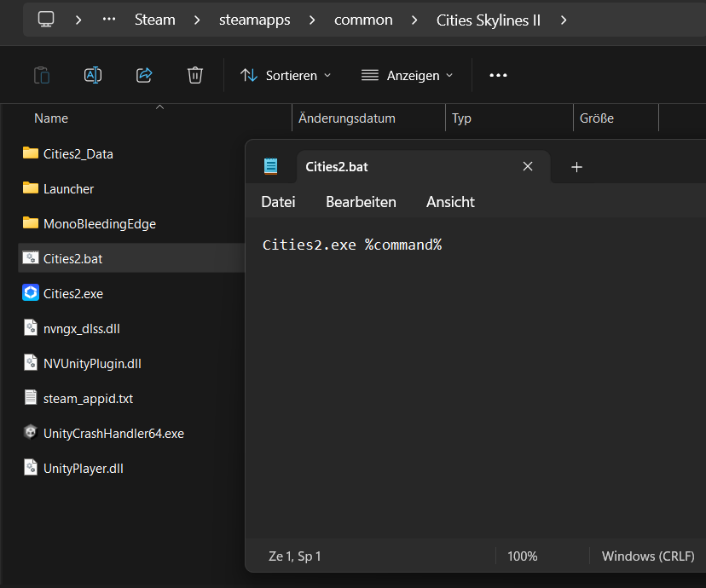Open the Datei menu in Notepad

(x=278, y=202)
